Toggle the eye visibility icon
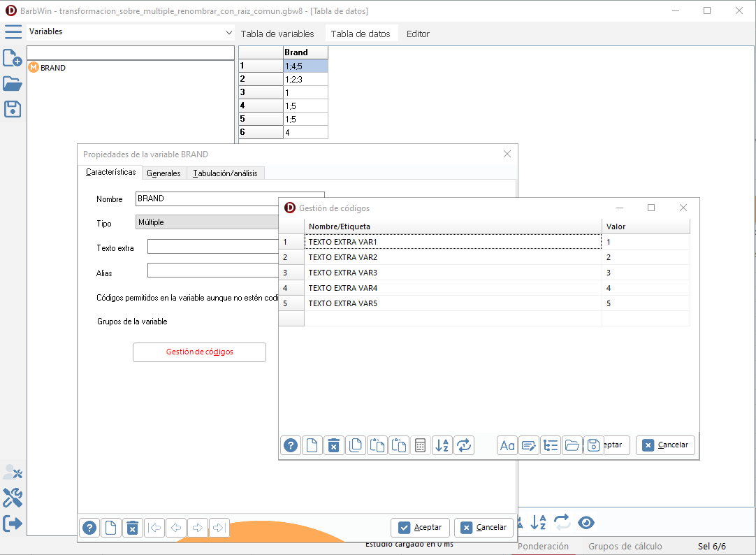The width and height of the screenshot is (756, 555). click(x=586, y=522)
